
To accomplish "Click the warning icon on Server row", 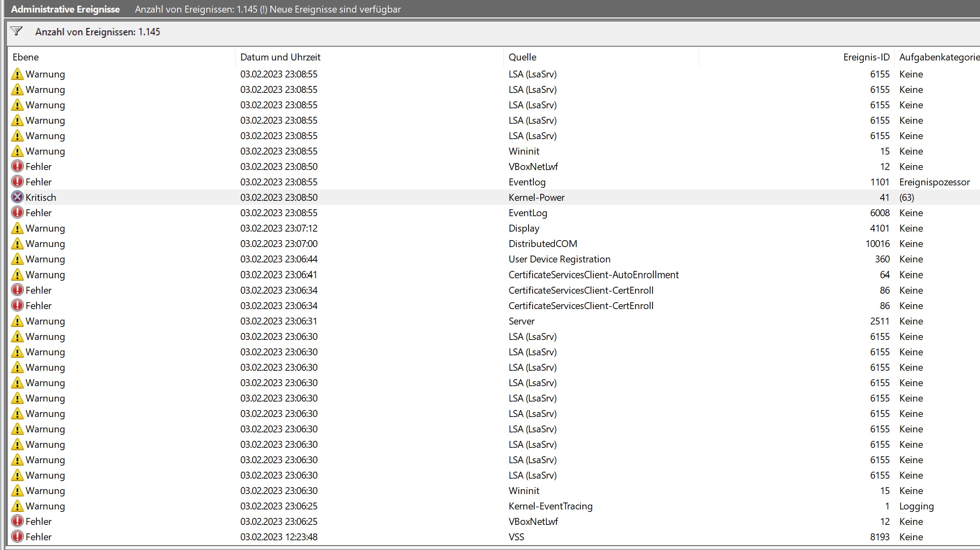I will click(x=17, y=321).
